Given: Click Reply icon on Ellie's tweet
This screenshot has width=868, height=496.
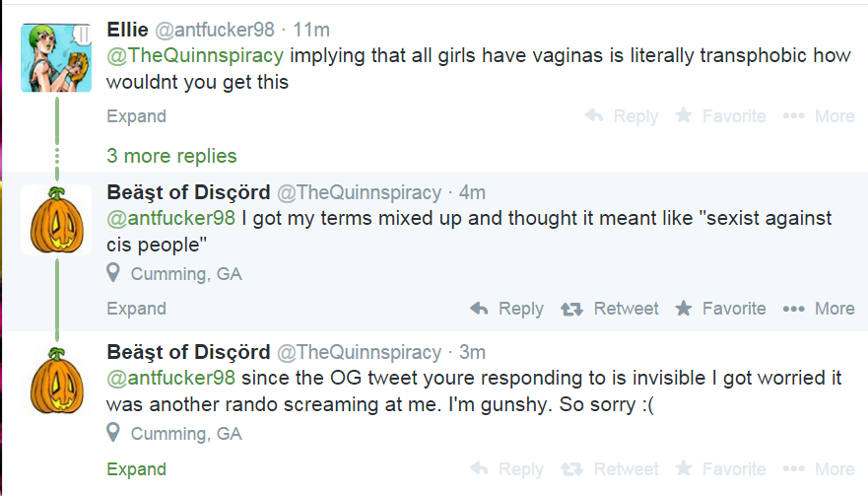Looking at the screenshot, I should (594, 116).
